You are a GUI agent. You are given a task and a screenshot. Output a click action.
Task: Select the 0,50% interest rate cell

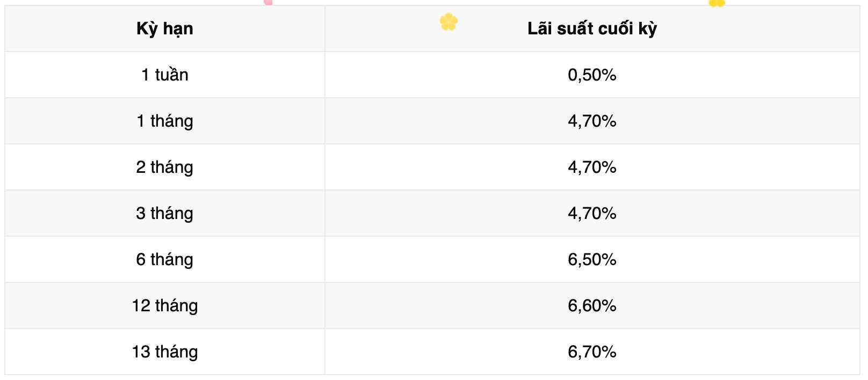(x=592, y=75)
